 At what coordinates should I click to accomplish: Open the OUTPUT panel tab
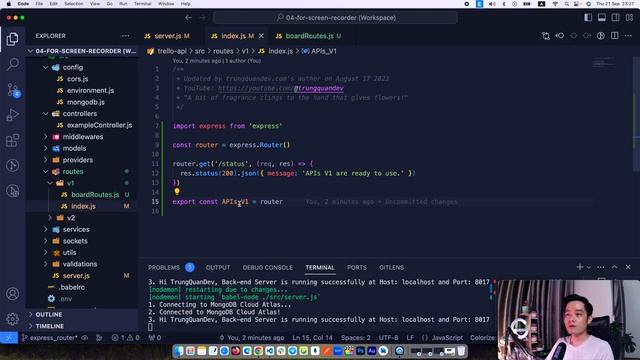click(218, 267)
